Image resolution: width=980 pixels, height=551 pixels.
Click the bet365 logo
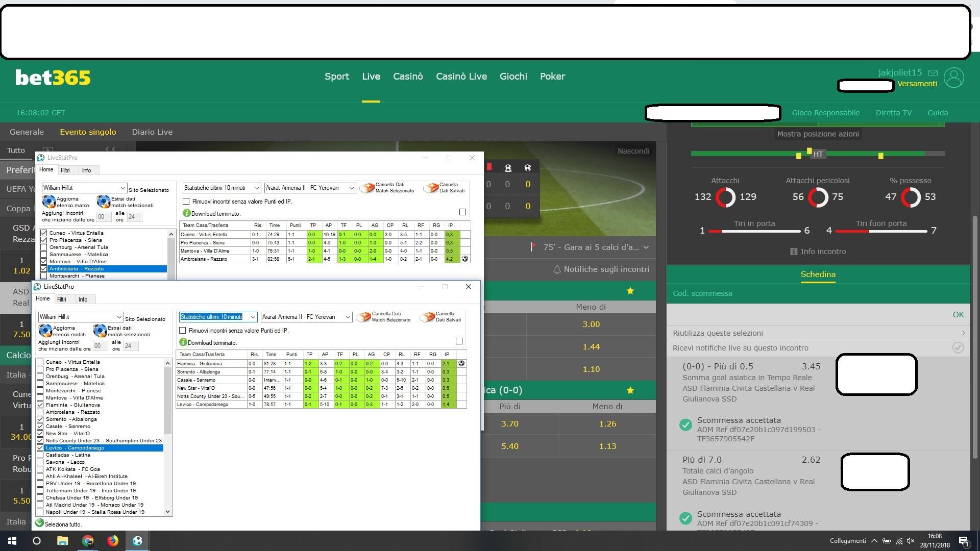coord(53,78)
